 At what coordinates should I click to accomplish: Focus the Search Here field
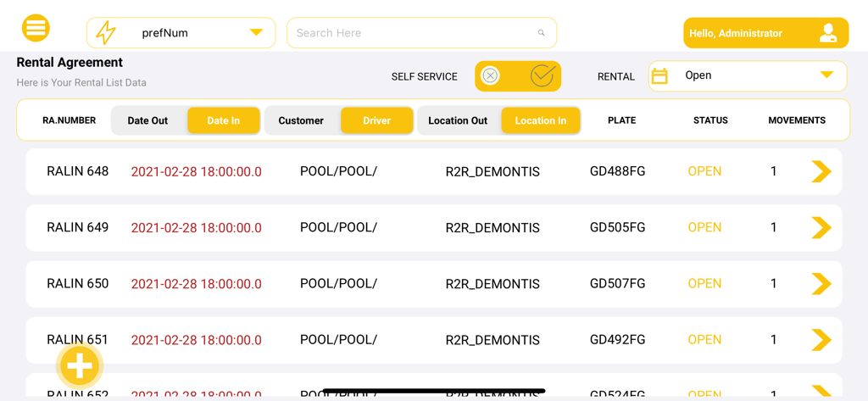coord(421,33)
